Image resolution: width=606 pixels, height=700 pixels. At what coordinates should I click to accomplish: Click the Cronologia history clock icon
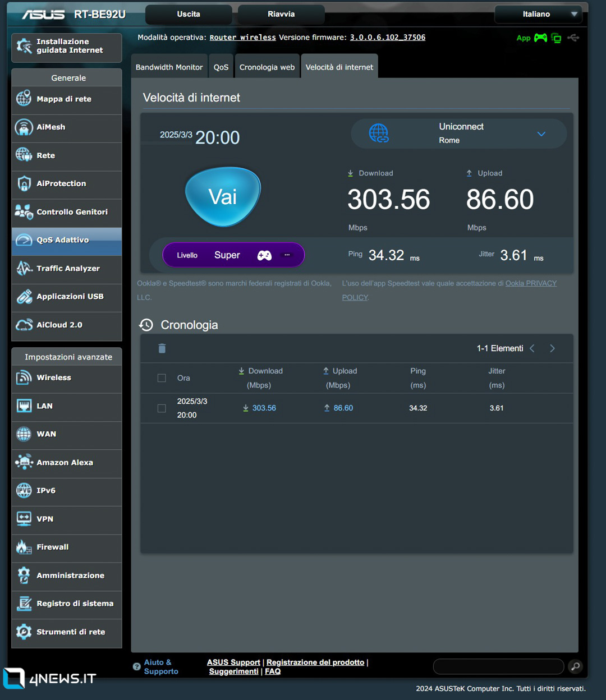click(146, 325)
